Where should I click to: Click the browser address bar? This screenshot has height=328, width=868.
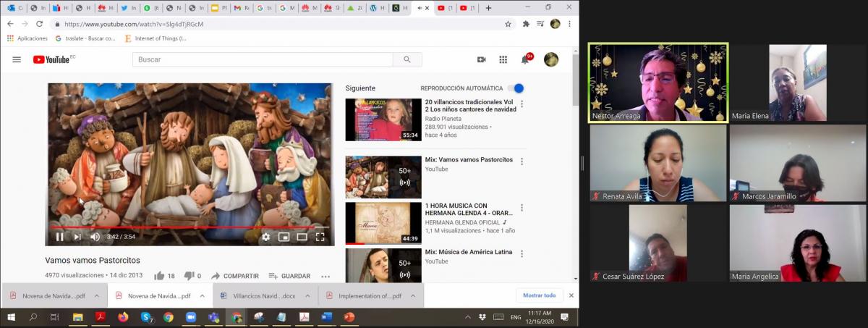click(282, 24)
